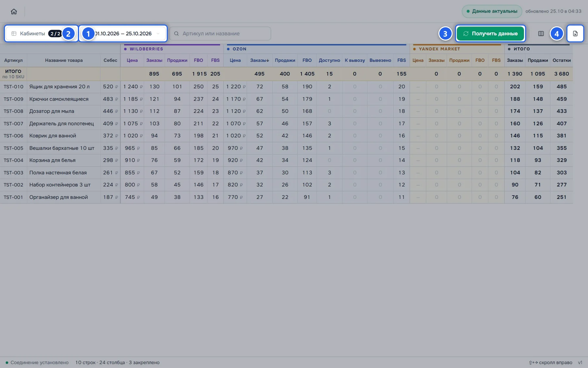Click the Итого Остатки column header
The image size is (588, 368).
tap(562, 60)
